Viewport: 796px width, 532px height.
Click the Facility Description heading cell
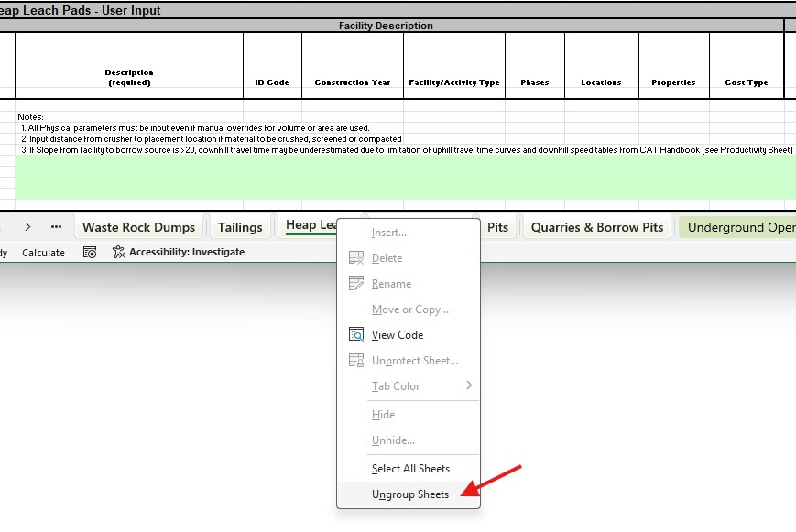click(x=386, y=26)
